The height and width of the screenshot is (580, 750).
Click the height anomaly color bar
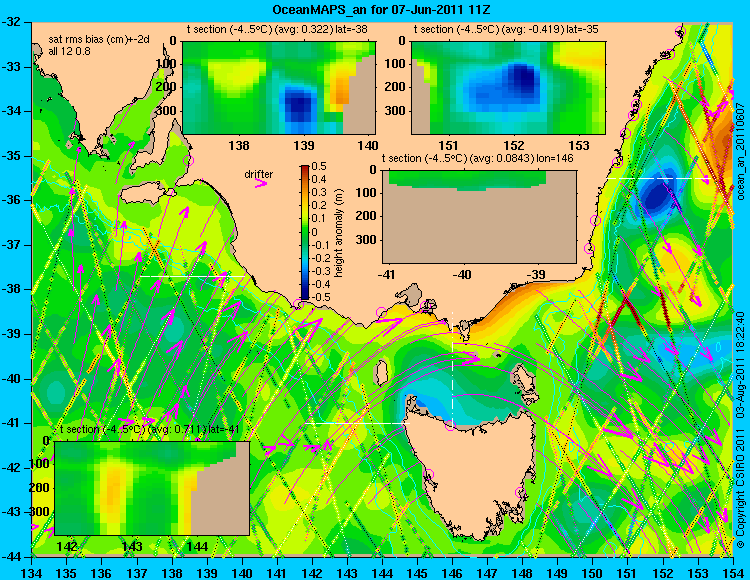[305, 232]
